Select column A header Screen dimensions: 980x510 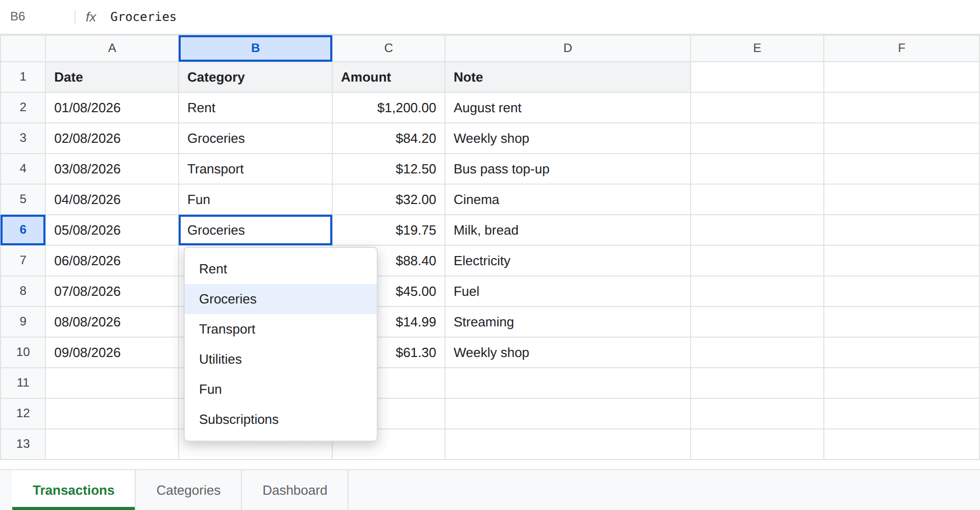(x=112, y=48)
